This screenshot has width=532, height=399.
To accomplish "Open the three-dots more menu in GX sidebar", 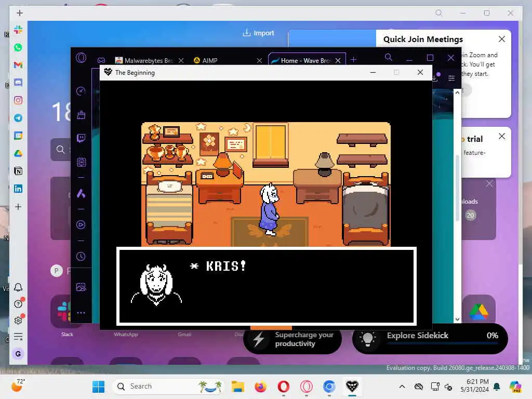I will [x=81, y=313].
